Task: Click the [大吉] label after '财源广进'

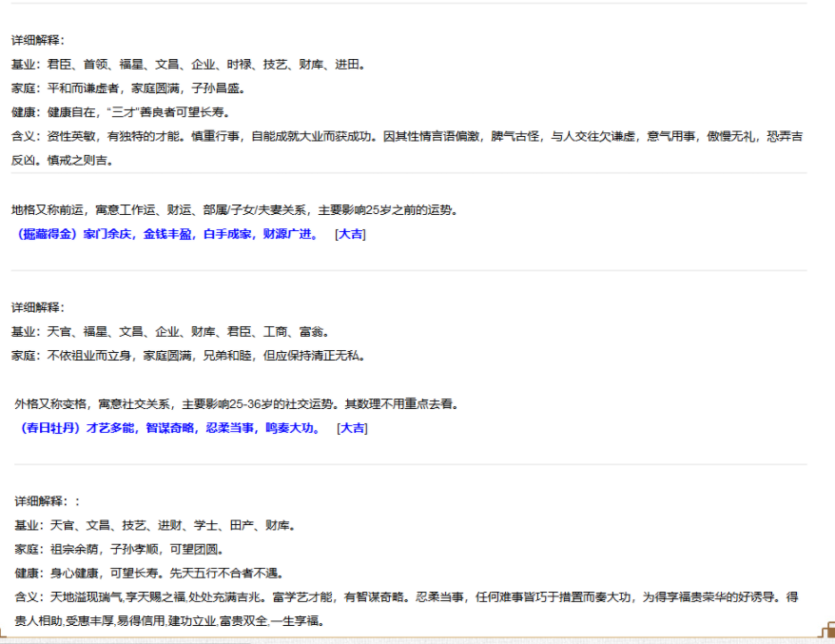Action: [350, 234]
